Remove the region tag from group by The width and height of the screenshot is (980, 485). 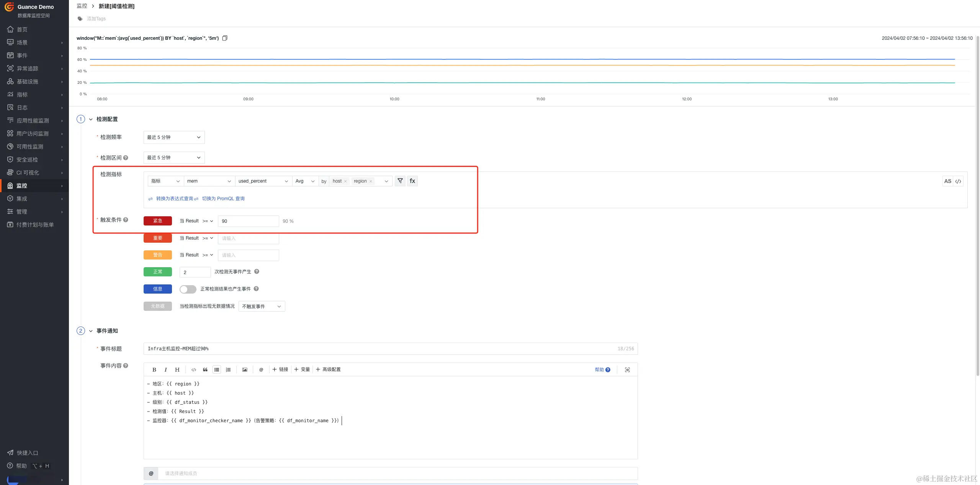click(371, 181)
